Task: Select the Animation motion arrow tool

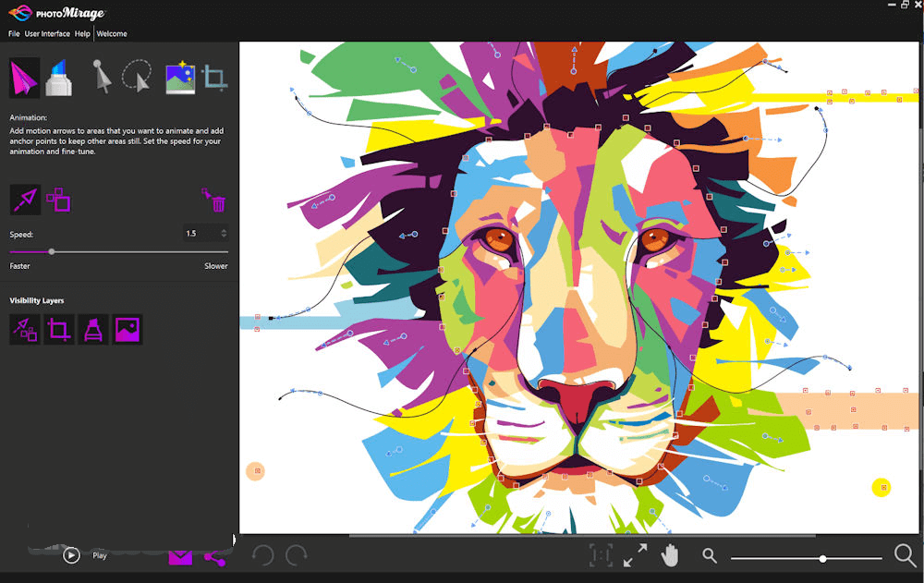Action: (x=25, y=78)
